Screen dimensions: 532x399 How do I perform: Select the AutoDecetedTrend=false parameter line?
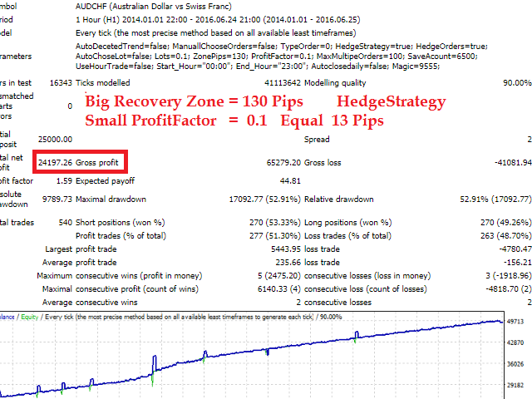(282, 47)
